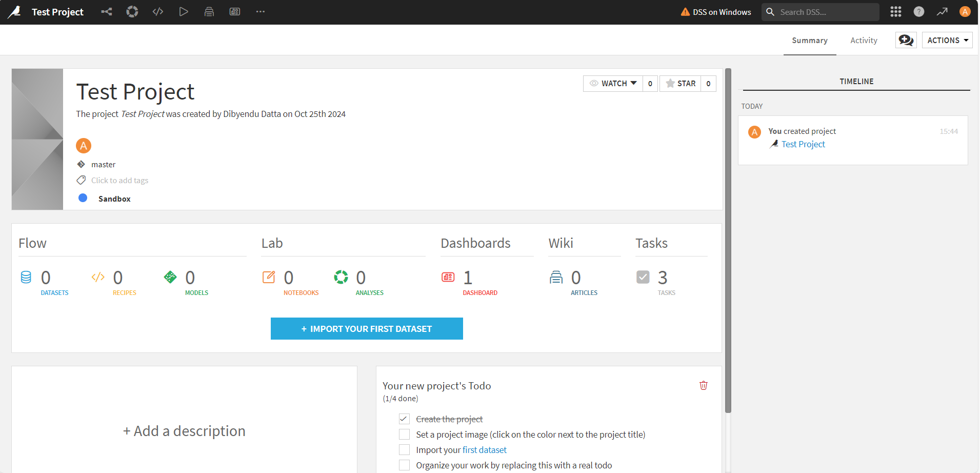The height and width of the screenshot is (473, 980).
Task: Select the Summary tab
Action: tap(809, 41)
